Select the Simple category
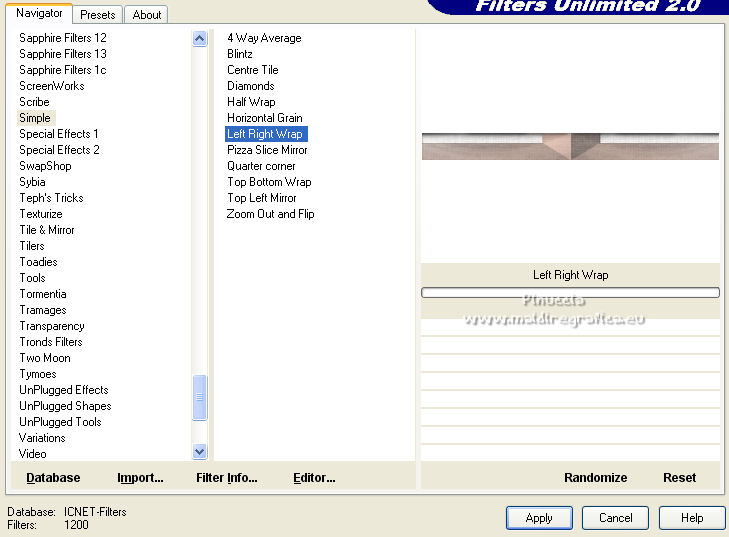Viewport: 729px width, 537px height. point(35,118)
